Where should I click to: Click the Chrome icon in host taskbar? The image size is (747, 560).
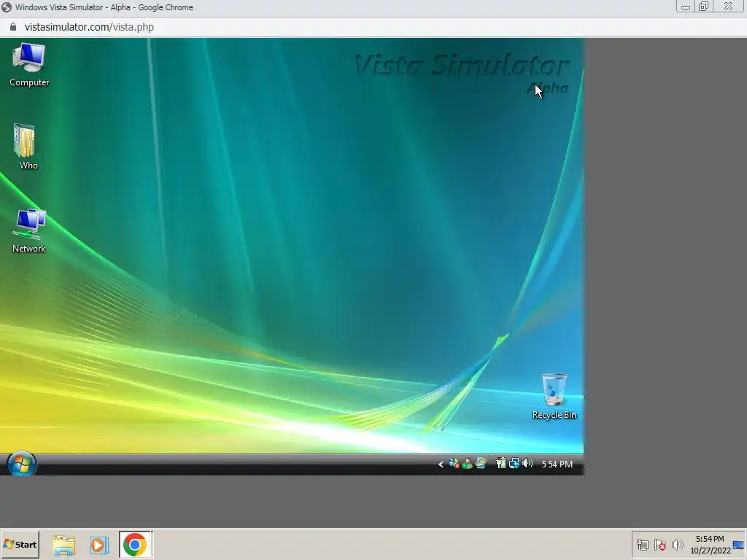[x=135, y=545]
